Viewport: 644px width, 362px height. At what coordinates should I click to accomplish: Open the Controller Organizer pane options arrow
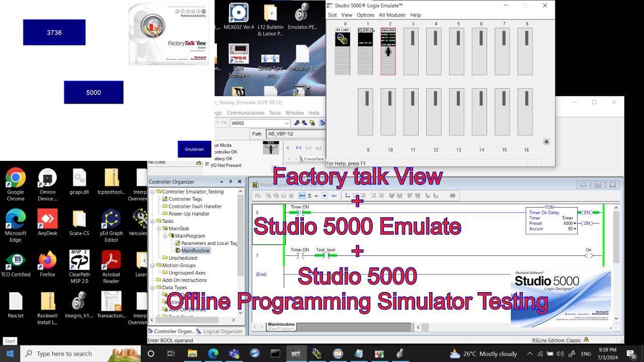222,182
